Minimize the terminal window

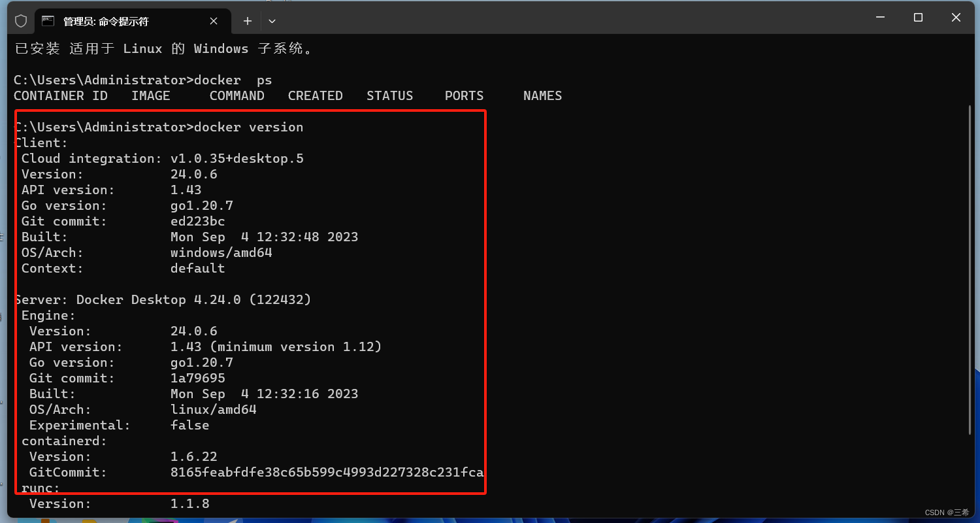(x=879, y=18)
